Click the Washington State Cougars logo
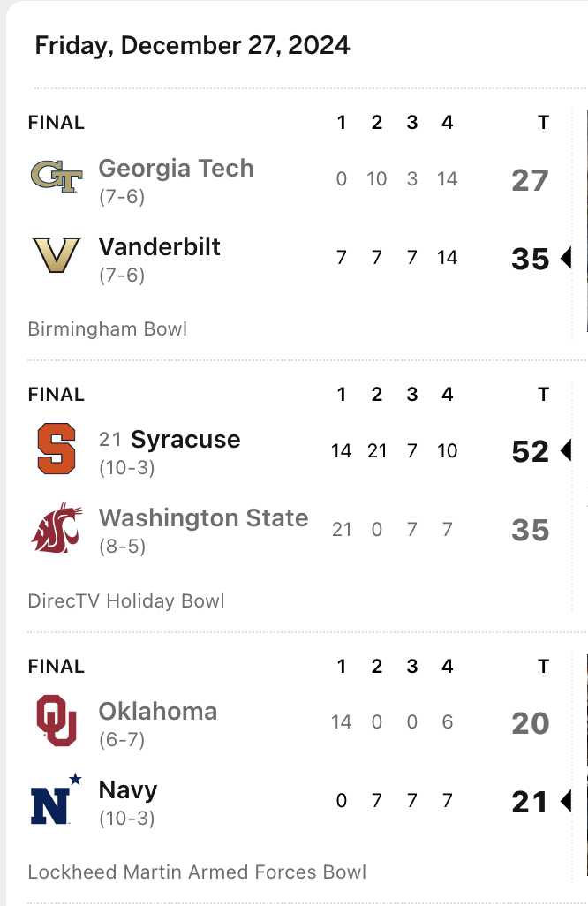This screenshot has width=588, height=906. (56, 527)
